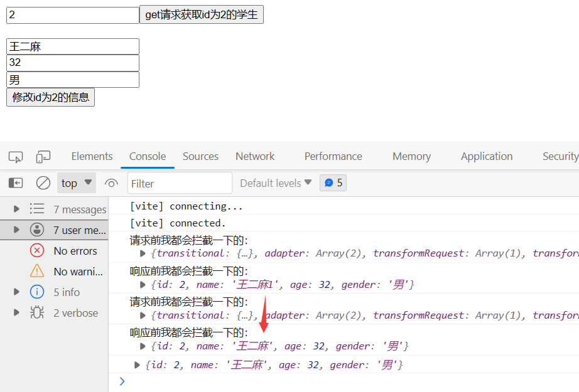Open the 5 issues counter button
This screenshot has width=579, height=392.
[x=333, y=183]
